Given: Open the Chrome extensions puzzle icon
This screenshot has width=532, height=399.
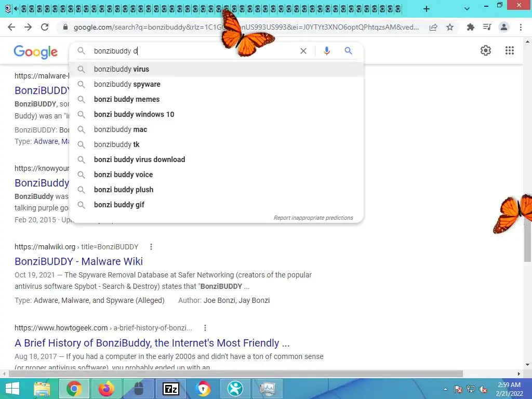Looking at the screenshot, I should [x=471, y=27].
